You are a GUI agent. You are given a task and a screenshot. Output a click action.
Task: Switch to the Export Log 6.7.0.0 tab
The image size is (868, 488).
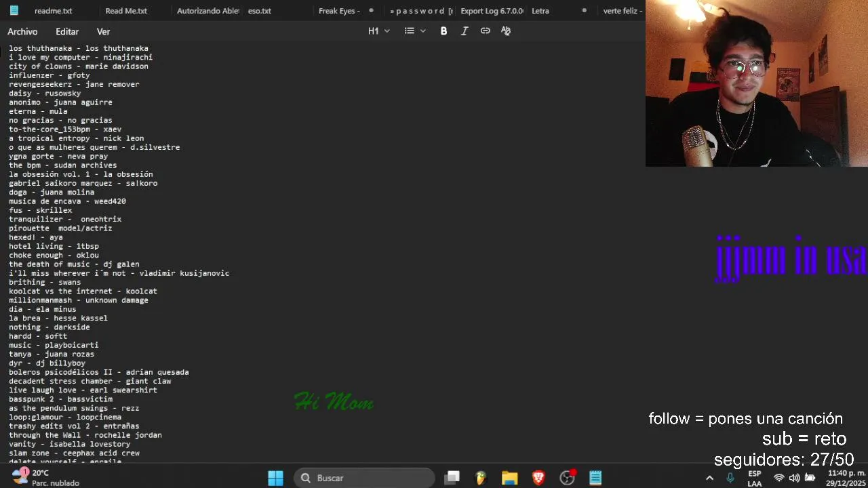click(492, 11)
